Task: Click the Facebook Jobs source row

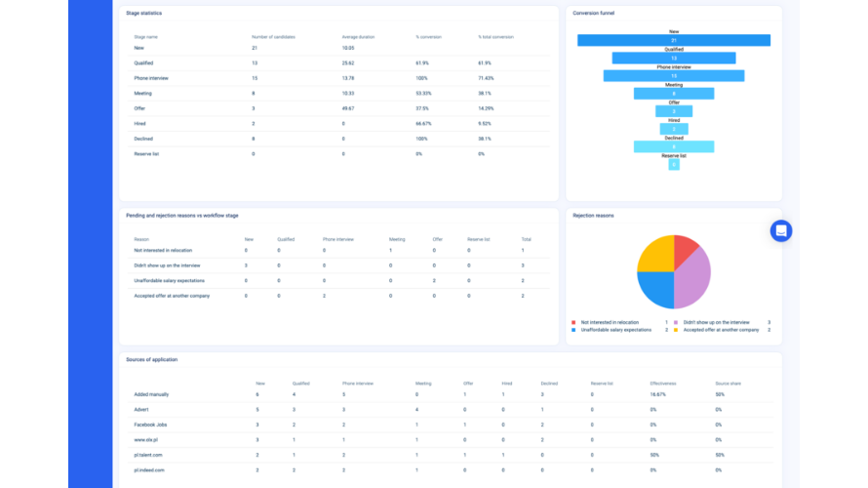Action: tap(152, 425)
